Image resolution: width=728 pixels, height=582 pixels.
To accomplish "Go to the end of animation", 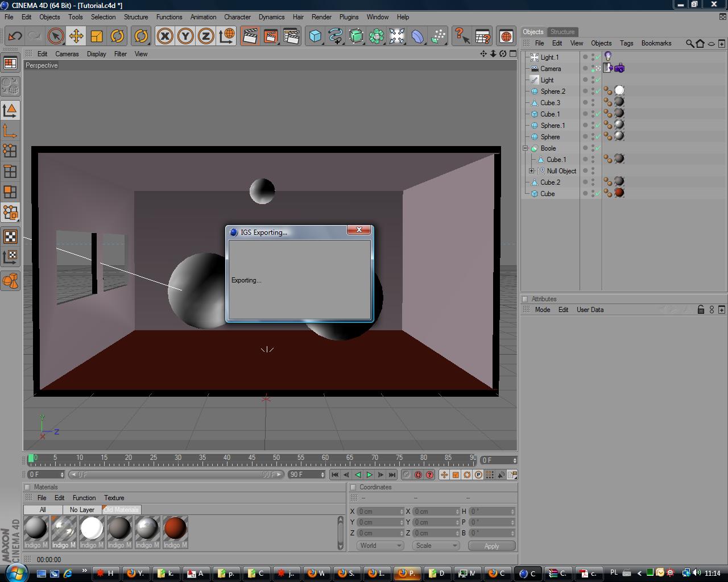I will pos(392,475).
